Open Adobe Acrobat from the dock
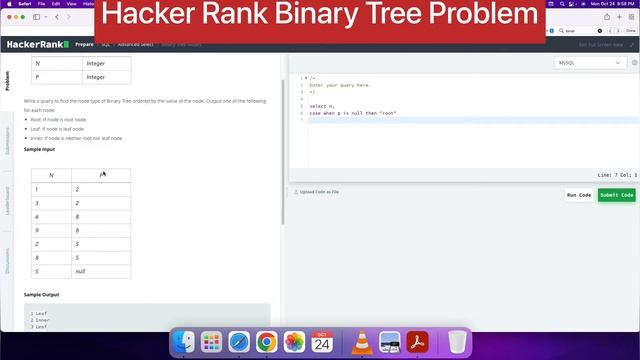Viewport: 640px width, 360px height. [x=417, y=342]
